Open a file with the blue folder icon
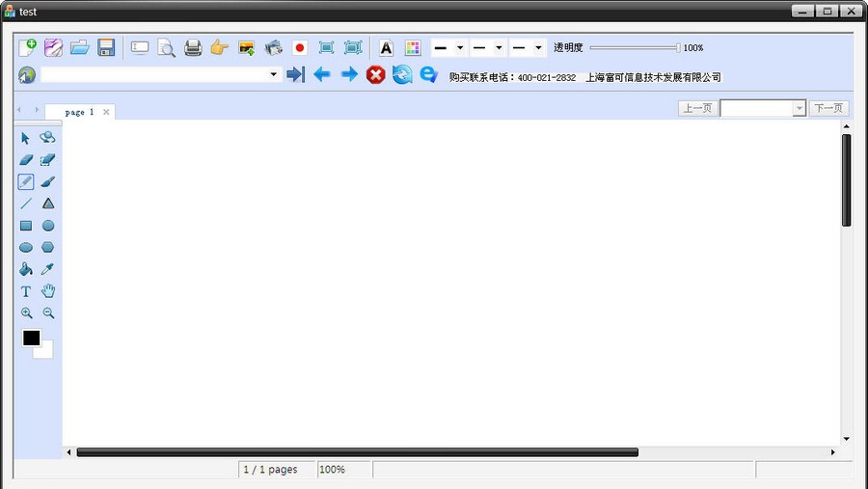Image resolution: width=868 pixels, height=489 pixels. (x=80, y=47)
